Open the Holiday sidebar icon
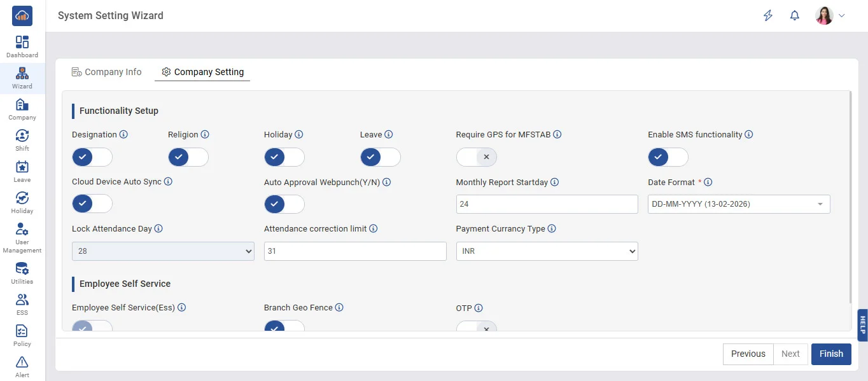This screenshot has width=868, height=381. point(22,202)
